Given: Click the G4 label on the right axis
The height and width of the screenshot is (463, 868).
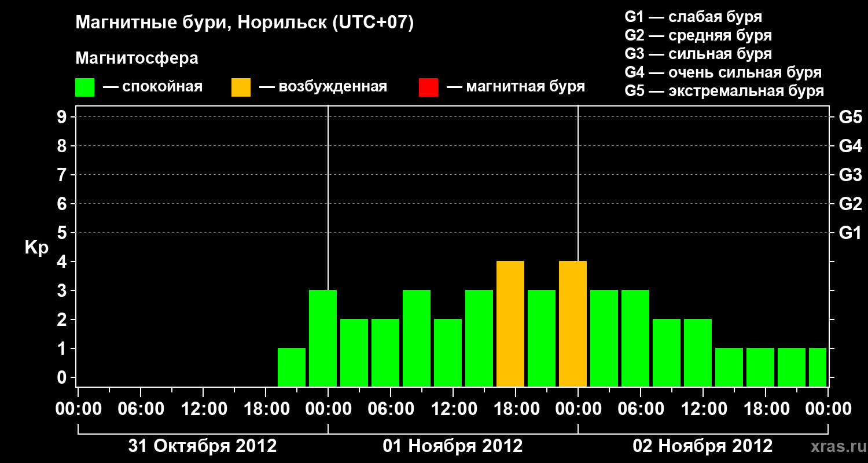Looking at the screenshot, I should pyautogui.click(x=850, y=146).
